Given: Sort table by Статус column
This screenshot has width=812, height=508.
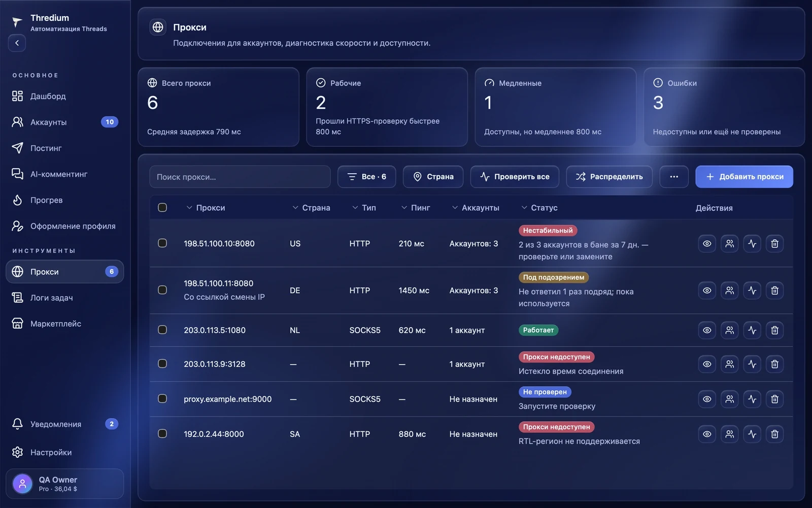Looking at the screenshot, I should 539,208.
